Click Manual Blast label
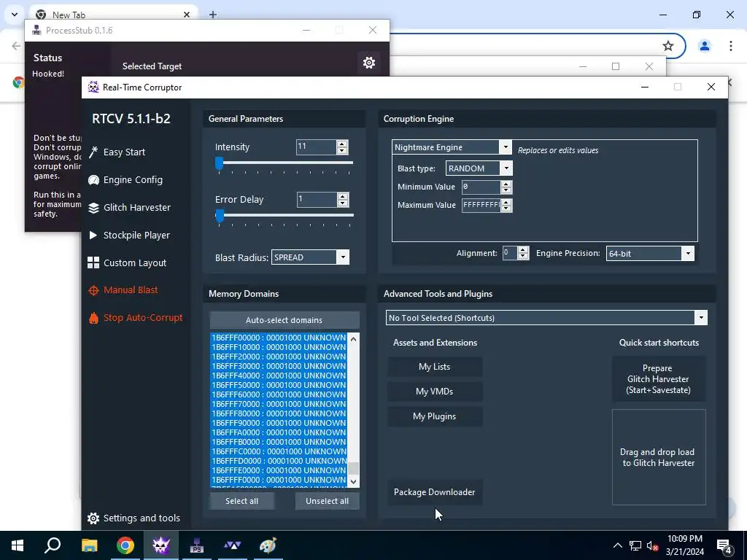The height and width of the screenshot is (560, 747). coord(131,290)
